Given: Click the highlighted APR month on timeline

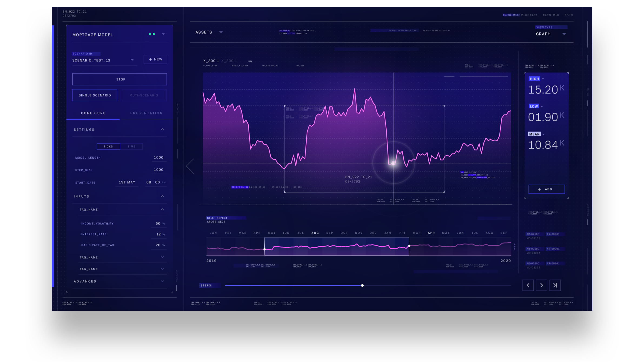Looking at the screenshot, I should tap(431, 233).
